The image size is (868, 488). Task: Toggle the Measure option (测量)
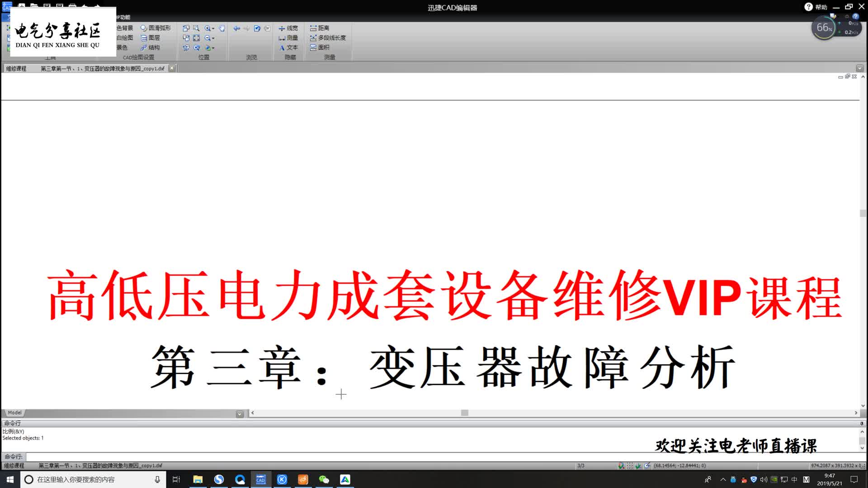(x=288, y=38)
